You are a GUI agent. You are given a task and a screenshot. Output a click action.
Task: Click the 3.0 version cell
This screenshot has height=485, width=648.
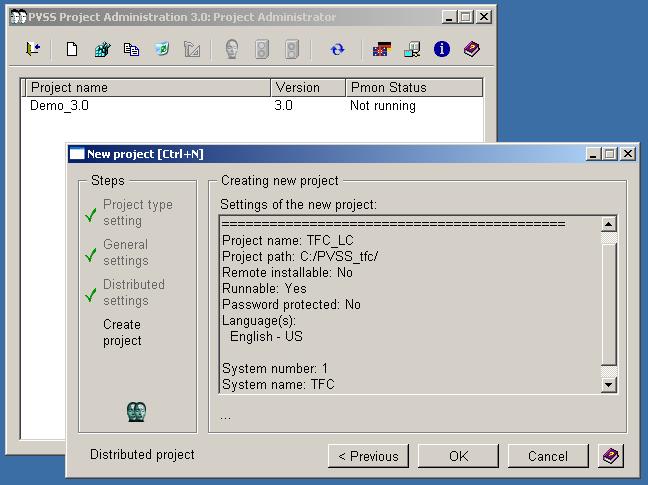(284, 106)
